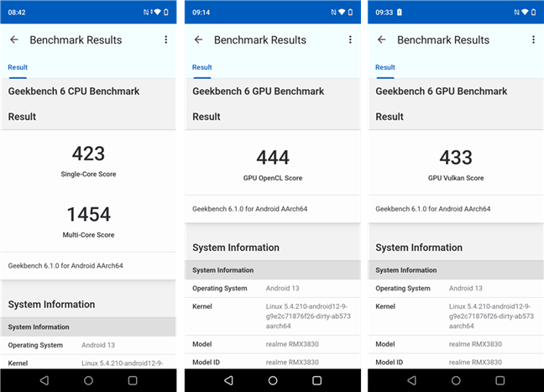
Task: Tap the 09:14 clock in the status bar
Action: point(201,13)
